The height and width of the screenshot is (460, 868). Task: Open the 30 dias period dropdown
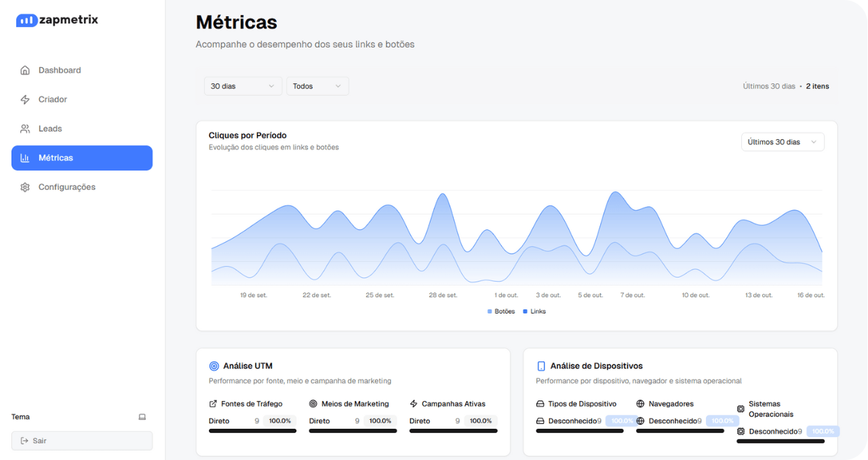243,86
